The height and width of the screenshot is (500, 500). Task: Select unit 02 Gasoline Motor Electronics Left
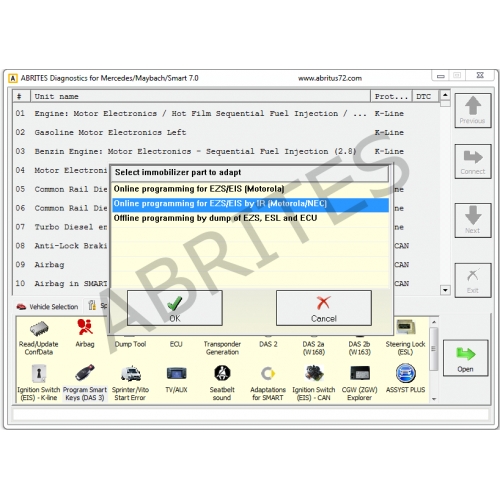pos(227,132)
